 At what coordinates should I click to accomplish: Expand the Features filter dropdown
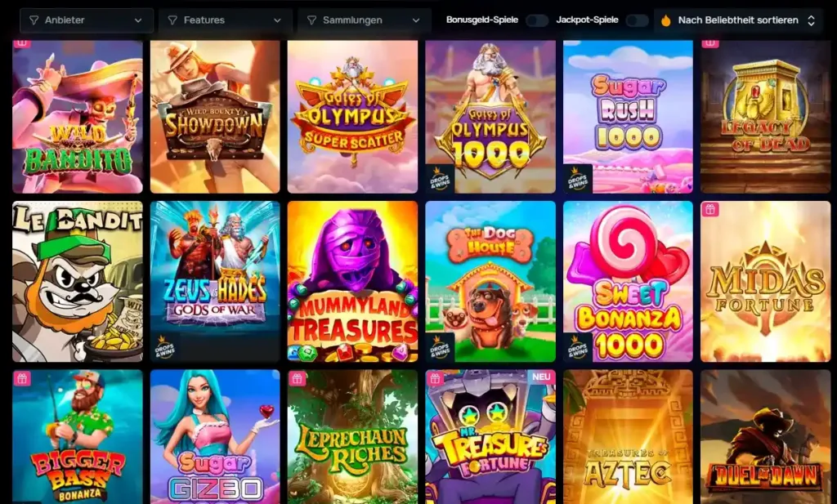pyautogui.click(x=226, y=20)
